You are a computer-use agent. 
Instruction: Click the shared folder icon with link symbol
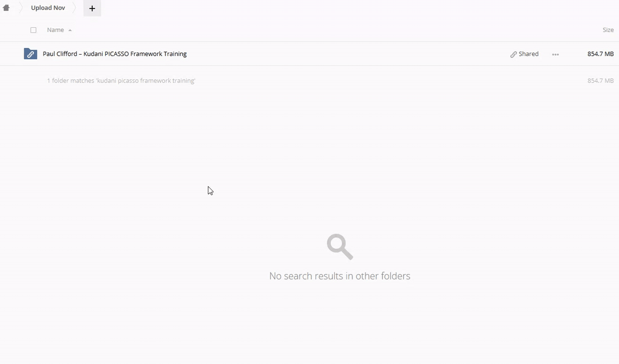pyautogui.click(x=30, y=54)
